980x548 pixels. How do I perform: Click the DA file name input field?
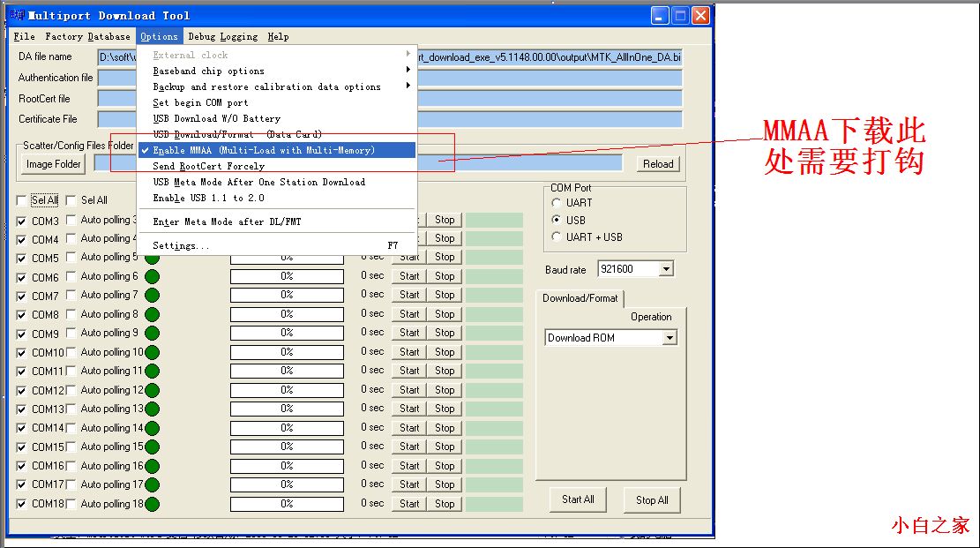(390, 57)
